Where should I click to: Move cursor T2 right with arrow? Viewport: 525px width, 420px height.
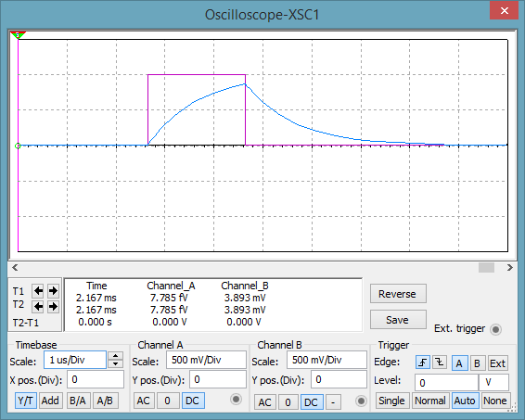[x=53, y=306]
